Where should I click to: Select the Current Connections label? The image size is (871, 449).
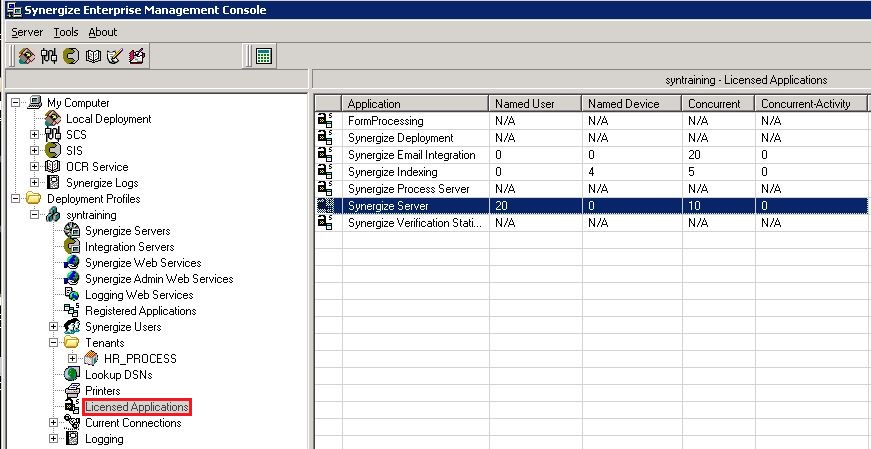[x=133, y=423]
